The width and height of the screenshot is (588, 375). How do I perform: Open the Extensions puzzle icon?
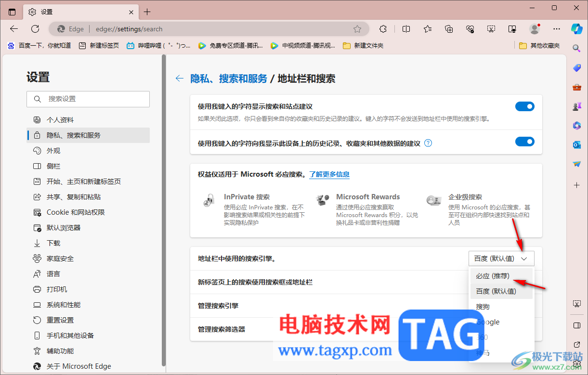tap(383, 29)
